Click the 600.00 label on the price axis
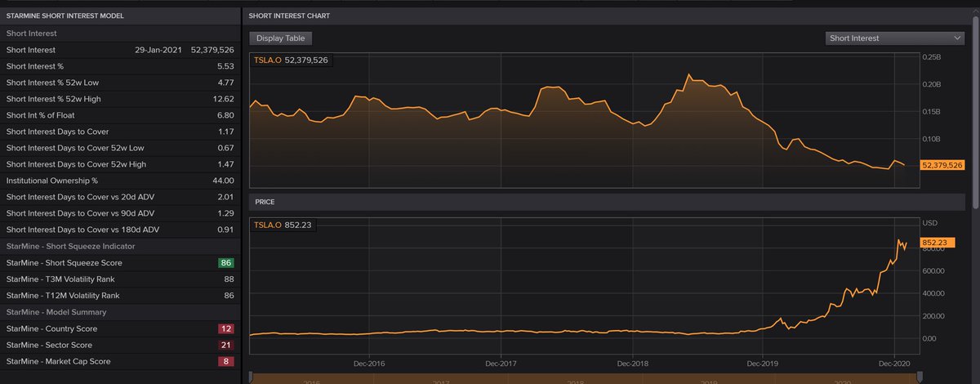980x384 pixels. (933, 270)
